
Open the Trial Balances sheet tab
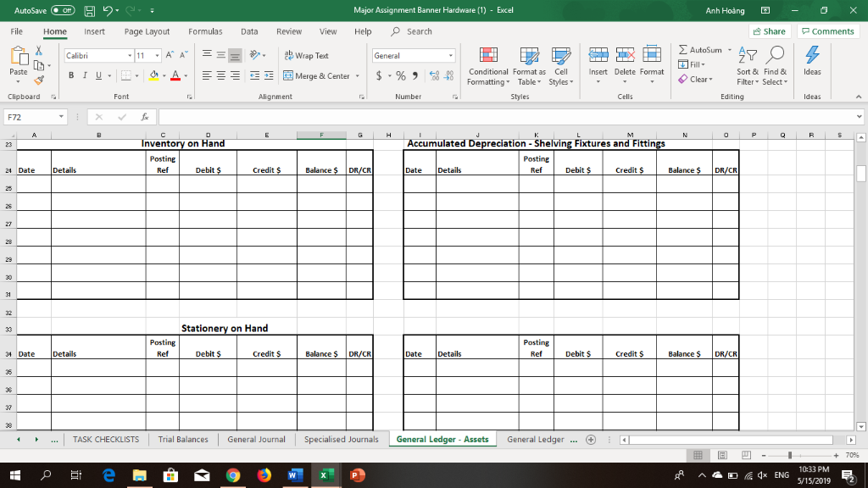(183, 440)
